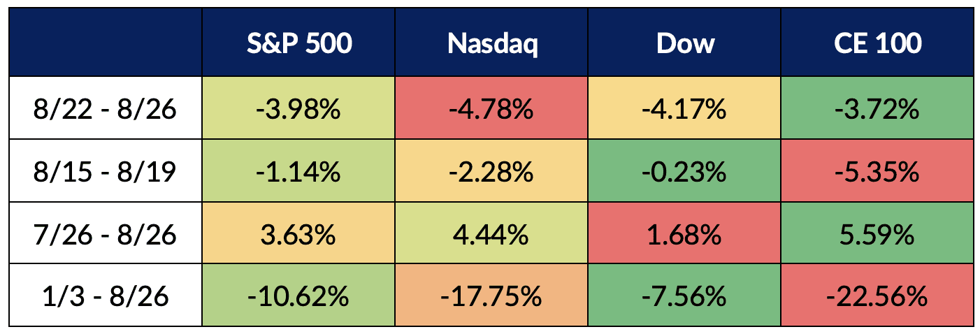980x334 pixels.
Task: Select the 8/15 - 8/19 row label
Action: point(104,170)
